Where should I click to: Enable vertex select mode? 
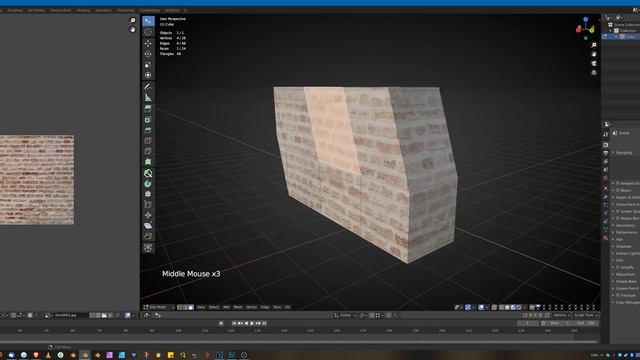click(180, 307)
